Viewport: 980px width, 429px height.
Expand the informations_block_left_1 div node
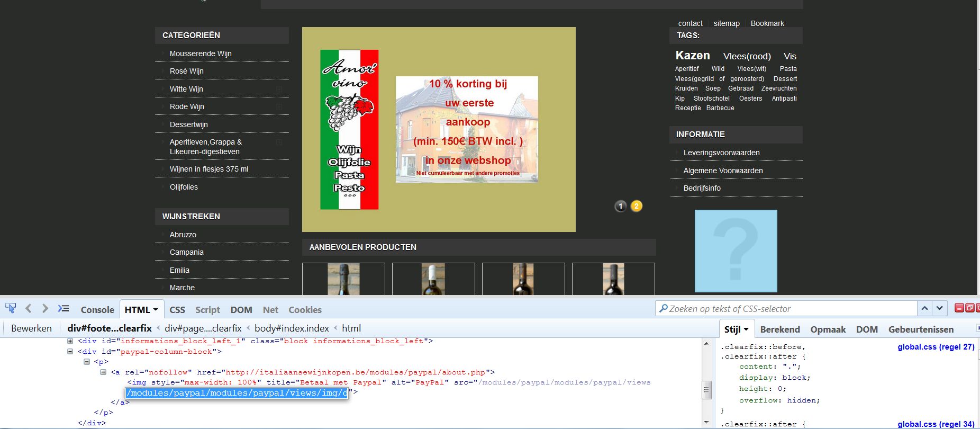[x=70, y=341]
